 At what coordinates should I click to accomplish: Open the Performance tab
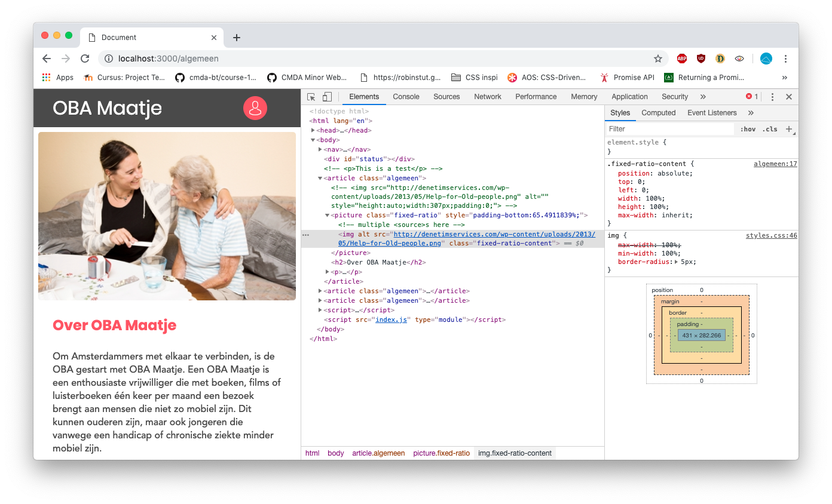coord(536,97)
